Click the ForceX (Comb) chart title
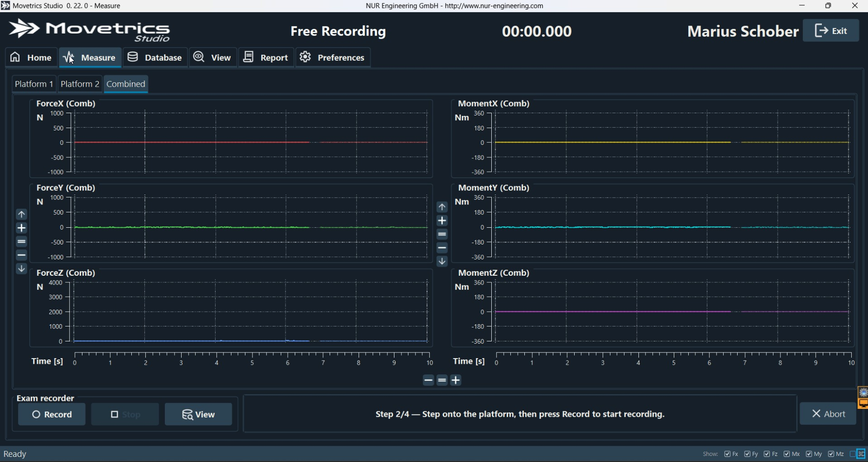The height and width of the screenshot is (462, 868). (x=66, y=103)
